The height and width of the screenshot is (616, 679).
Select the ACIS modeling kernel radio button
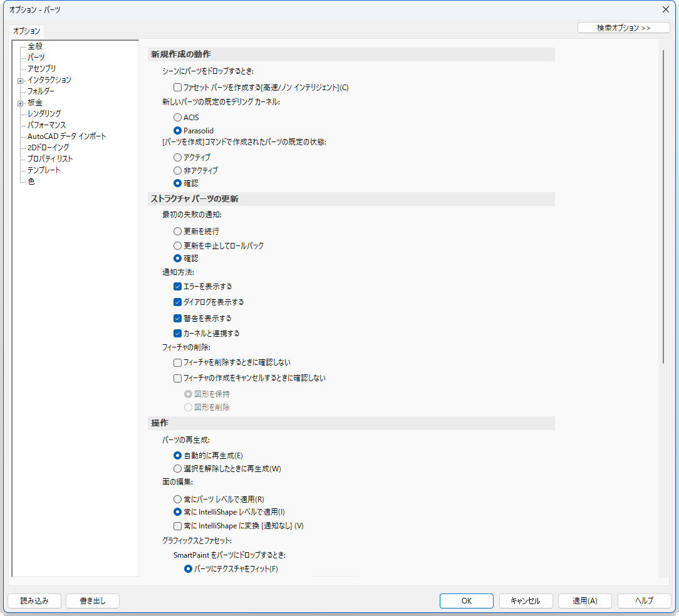pos(178,118)
